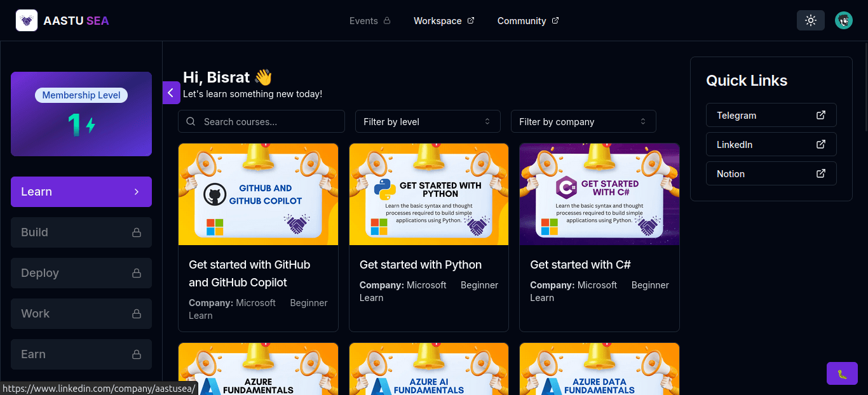
Task: Focus the Search courses input field
Action: pyautogui.click(x=261, y=121)
